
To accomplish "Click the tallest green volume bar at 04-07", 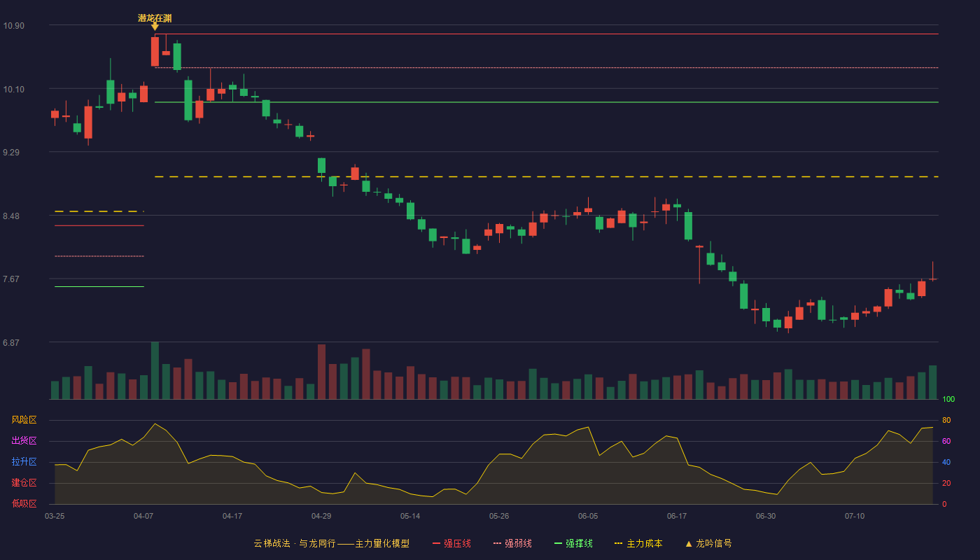I will coord(155,370).
